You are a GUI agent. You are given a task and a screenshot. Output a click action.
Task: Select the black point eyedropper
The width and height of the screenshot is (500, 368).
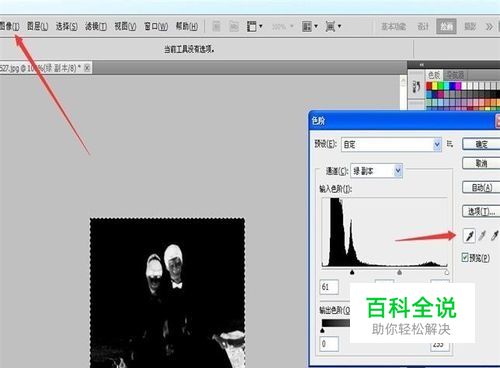469,236
